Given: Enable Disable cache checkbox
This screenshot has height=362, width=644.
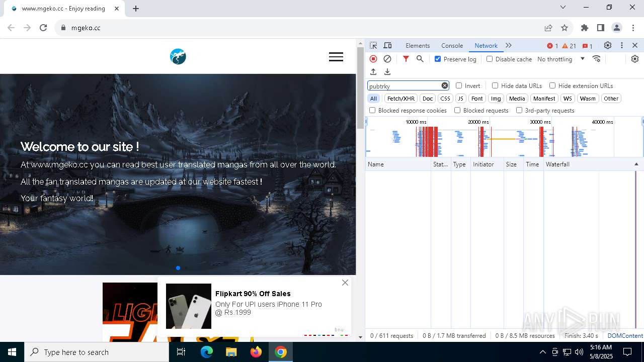Looking at the screenshot, I should tap(490, 59).
